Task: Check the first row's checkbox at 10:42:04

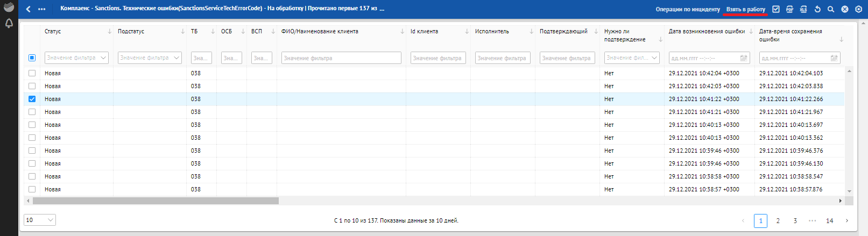Action: point(32,73)
